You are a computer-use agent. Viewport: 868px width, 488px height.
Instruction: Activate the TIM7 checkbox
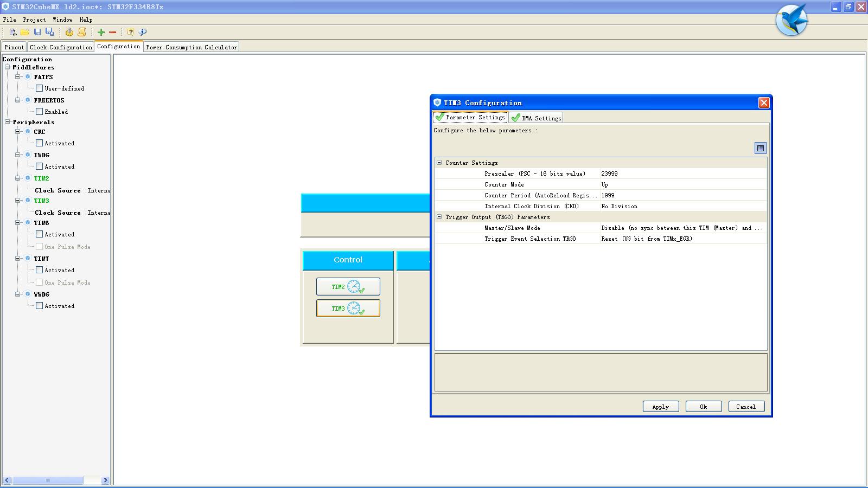click(39, 270)
